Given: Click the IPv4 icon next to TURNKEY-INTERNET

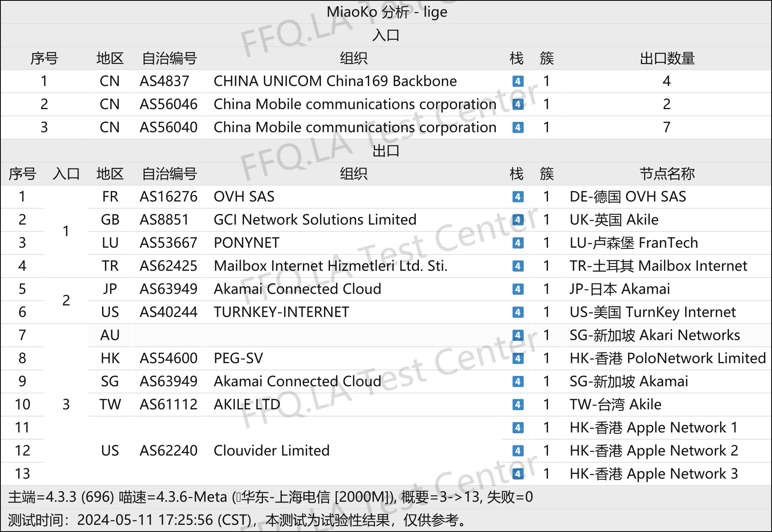Looking at the screenshot, I should click(518, 312).
